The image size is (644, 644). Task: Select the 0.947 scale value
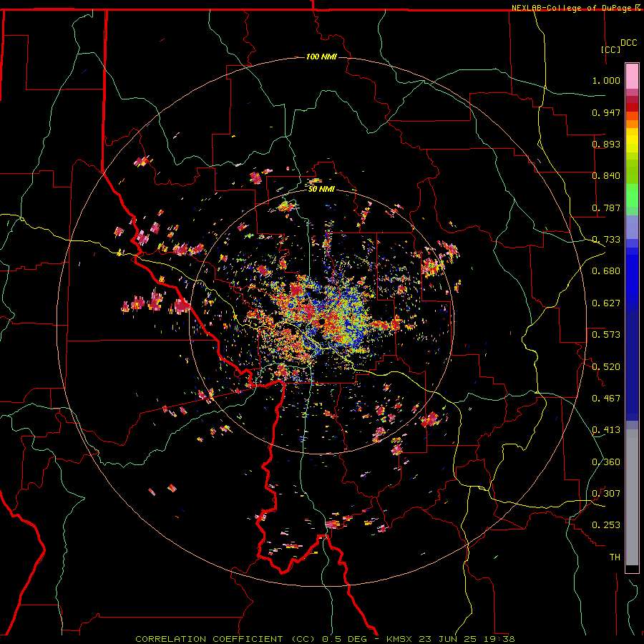[606, 112]
